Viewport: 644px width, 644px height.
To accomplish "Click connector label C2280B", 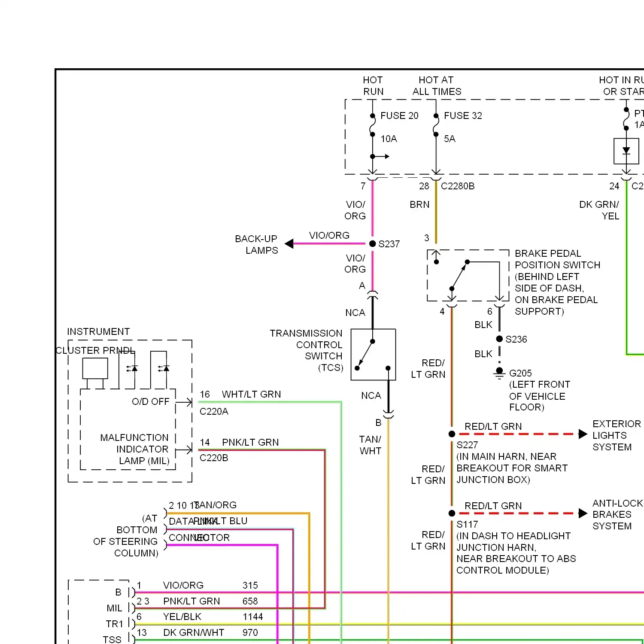I will click(458, 186).
